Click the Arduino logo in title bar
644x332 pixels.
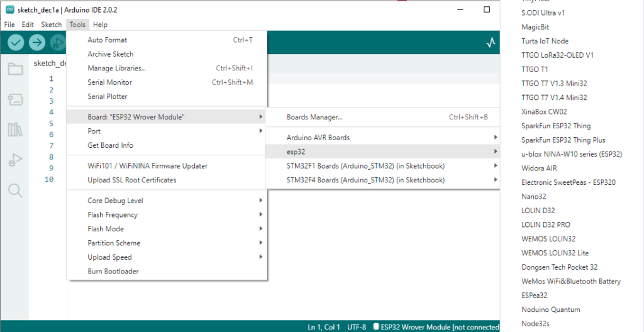click(10, 10)
